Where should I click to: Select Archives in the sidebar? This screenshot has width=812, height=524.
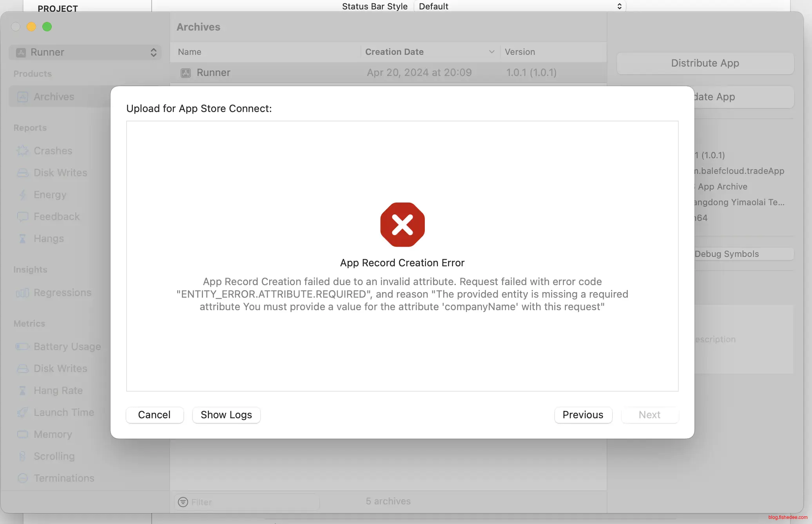point(54,97)
